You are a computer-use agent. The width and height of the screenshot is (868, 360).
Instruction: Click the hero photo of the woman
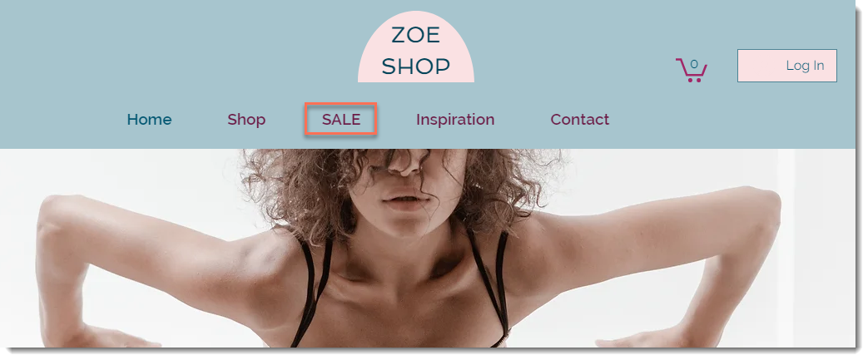coord(428,248)
